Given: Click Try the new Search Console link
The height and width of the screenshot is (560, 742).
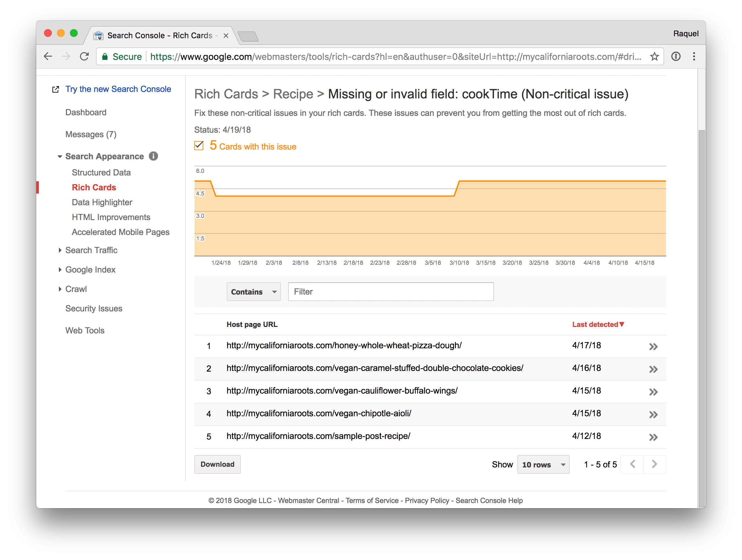Looking at the screenshot, I should (118, 89).
